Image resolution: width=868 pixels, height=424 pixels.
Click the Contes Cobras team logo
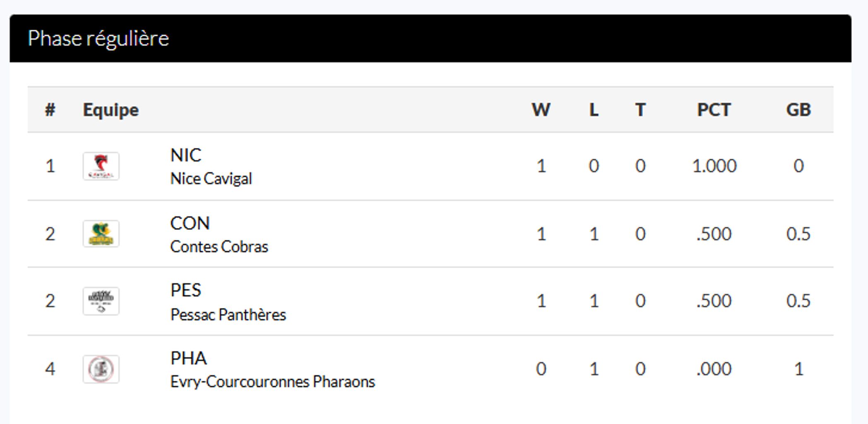(x=101, y=234)
